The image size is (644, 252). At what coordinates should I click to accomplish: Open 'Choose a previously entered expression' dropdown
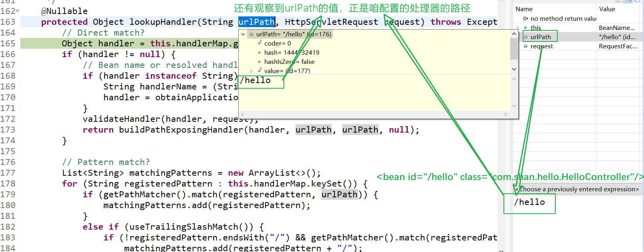tap(578, 189)
